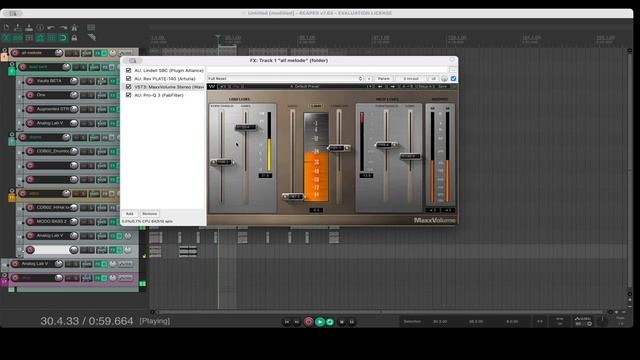Image resolution: width=640 pixels, height=360 pixels.
Task: Arm the Vaults BETA track for recording
Action: click(31, 81)
